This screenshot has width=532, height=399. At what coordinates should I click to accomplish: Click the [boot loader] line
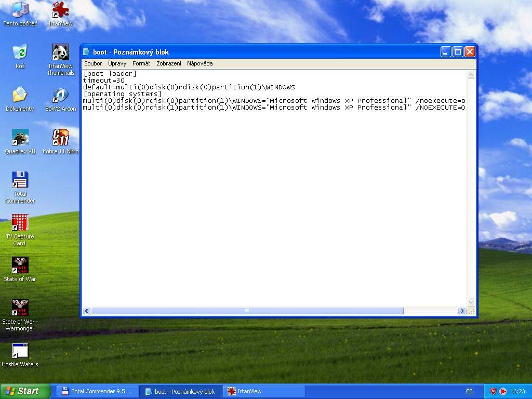click(x=110, y=74)
